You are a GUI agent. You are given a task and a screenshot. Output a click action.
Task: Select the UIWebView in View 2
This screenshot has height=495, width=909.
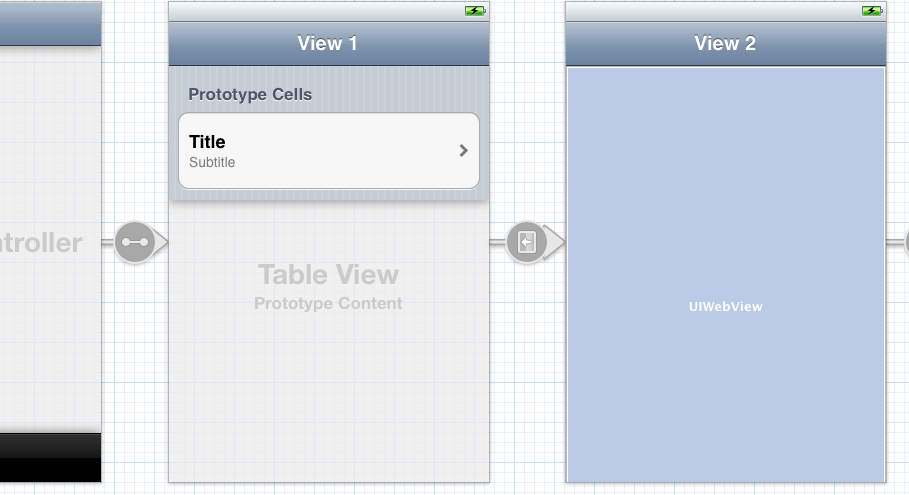(x=725, y=307)
